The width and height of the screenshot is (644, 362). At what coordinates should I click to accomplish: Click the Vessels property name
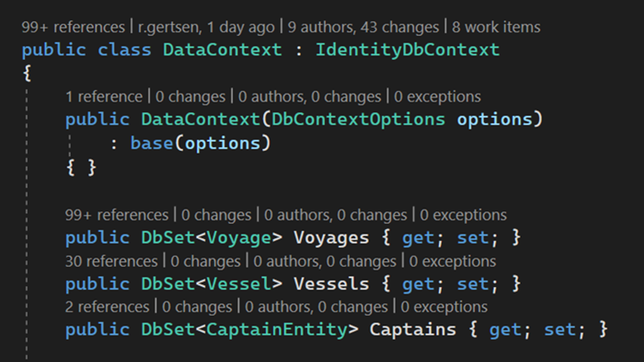331,284
